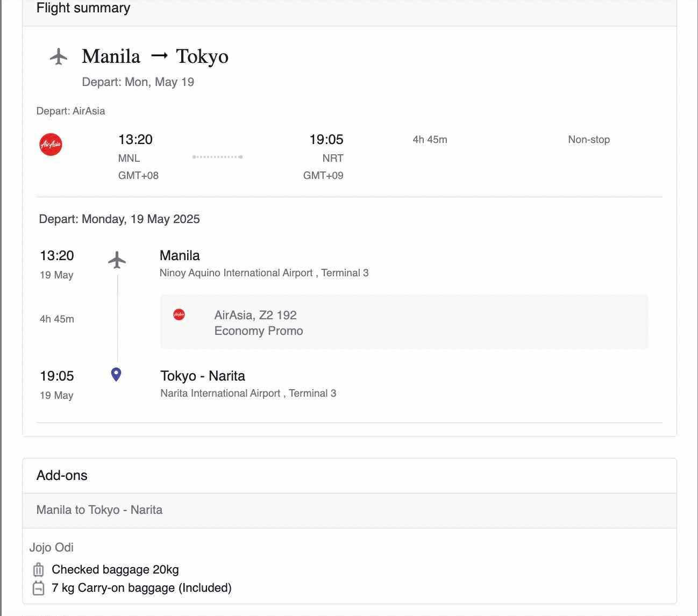
Task: Click the 7 kg Carry-on baggage (Included) item
Action: point(141,588)
